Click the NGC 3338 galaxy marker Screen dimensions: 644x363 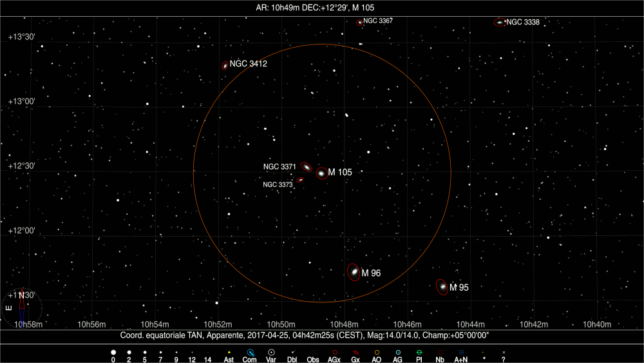pos(499,23)
